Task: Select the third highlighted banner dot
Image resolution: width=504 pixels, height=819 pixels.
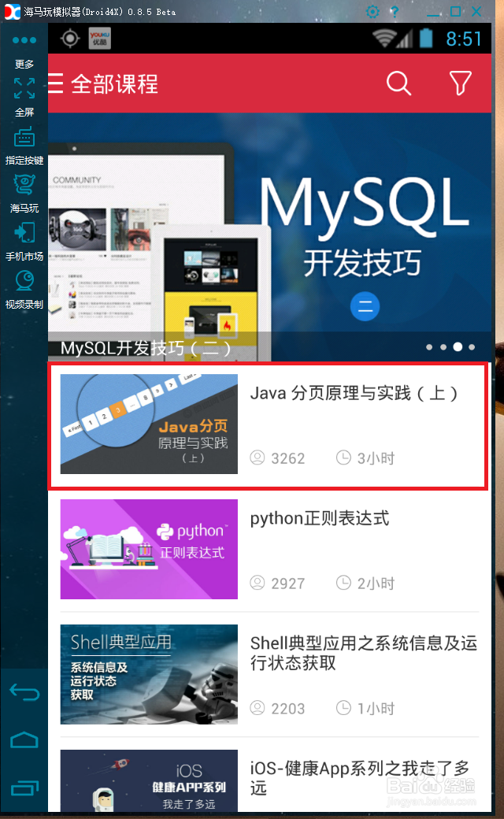Action: coord(458,346)
